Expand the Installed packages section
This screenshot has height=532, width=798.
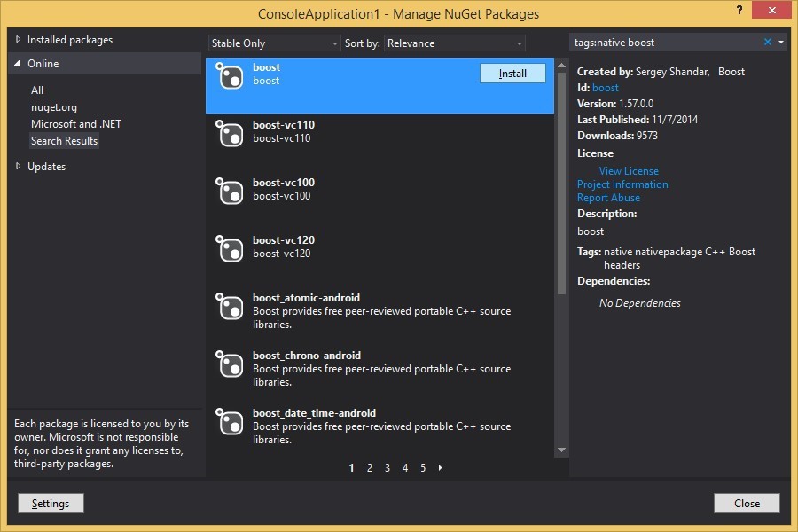[x=19, y=39]
